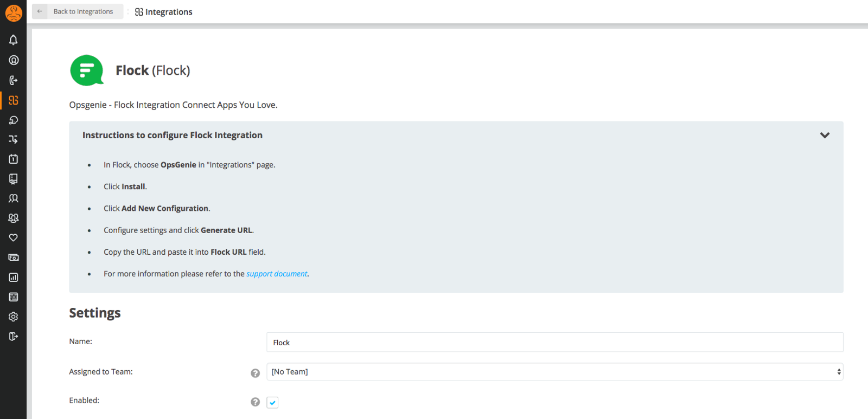Click help icon beside Enabled

255,402
